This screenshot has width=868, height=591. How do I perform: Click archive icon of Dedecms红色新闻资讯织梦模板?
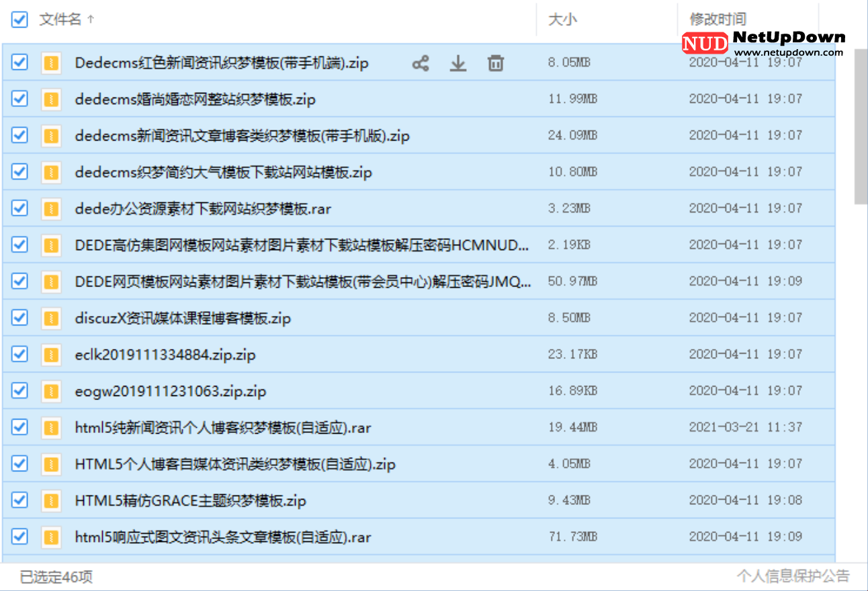51,63
